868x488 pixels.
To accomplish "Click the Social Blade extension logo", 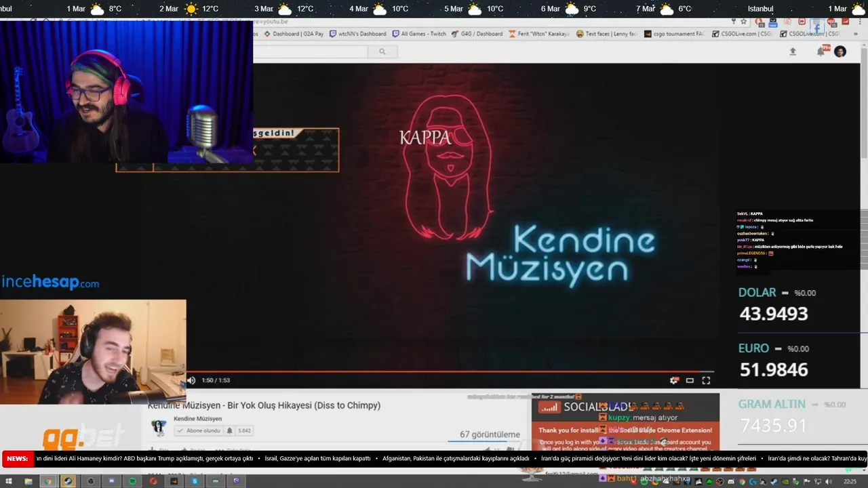I will [x=585, y=407].
